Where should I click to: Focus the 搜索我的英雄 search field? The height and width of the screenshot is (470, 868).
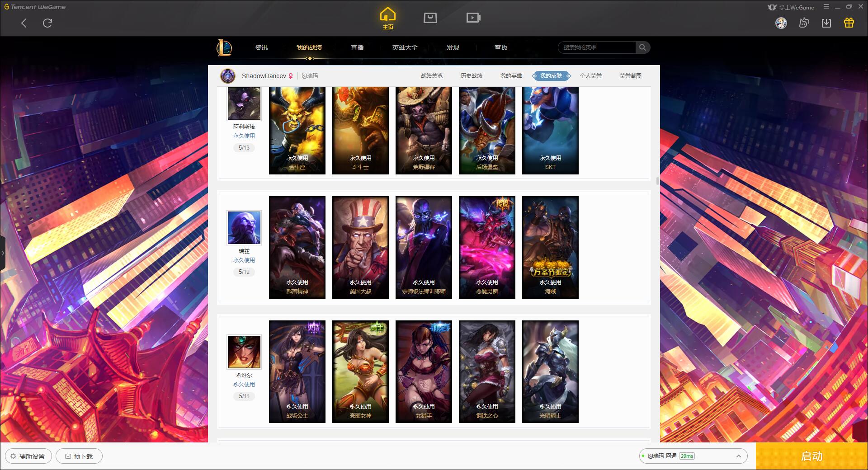pos(597,47)
